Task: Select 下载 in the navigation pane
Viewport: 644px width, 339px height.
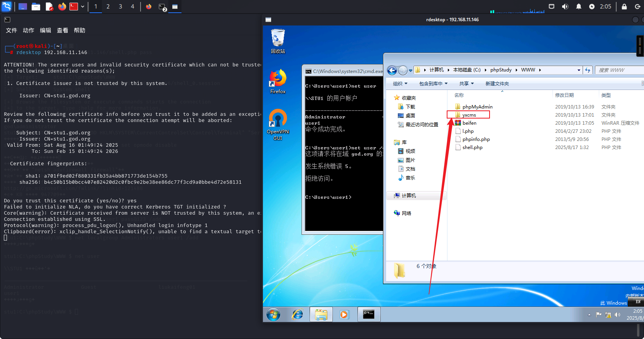Action: point(407,107)
